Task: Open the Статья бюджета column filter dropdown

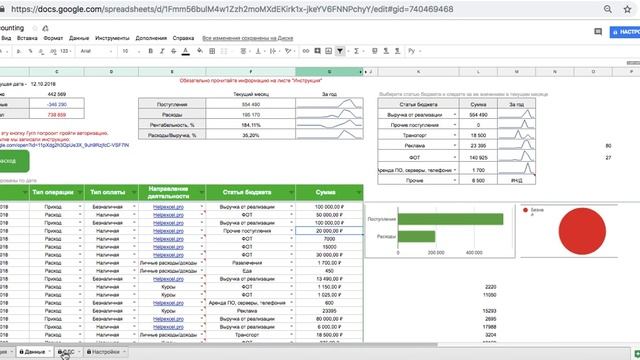Action: coord(291,192)
